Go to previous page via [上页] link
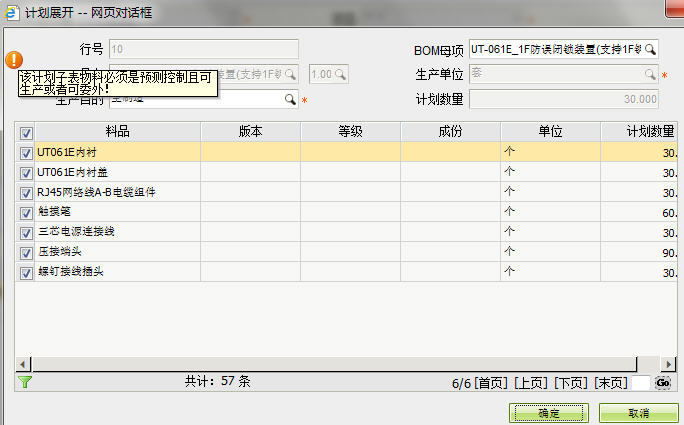 click(530, 383)
